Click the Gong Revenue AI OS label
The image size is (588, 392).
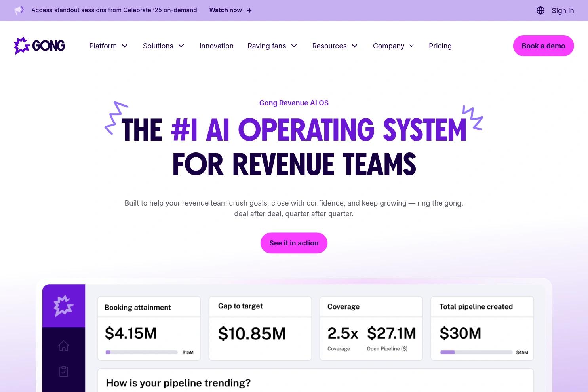tap(294, 103)
